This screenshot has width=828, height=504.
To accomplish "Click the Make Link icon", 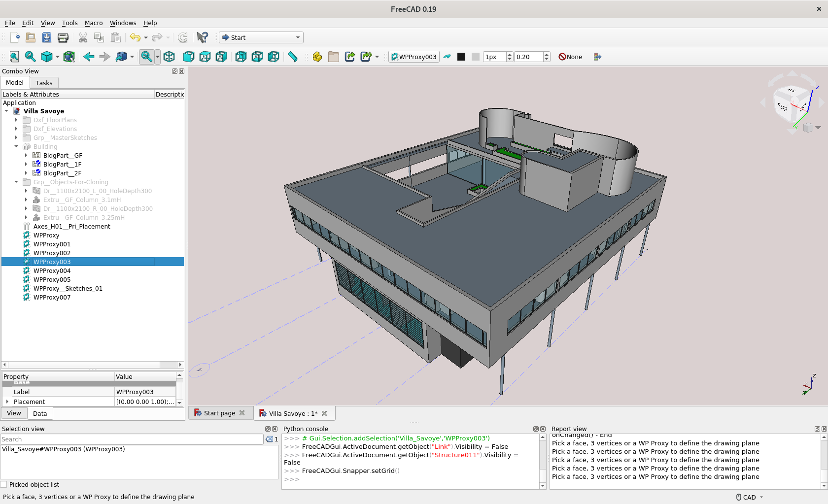I will pyautogui.click(x=350, y=57).
